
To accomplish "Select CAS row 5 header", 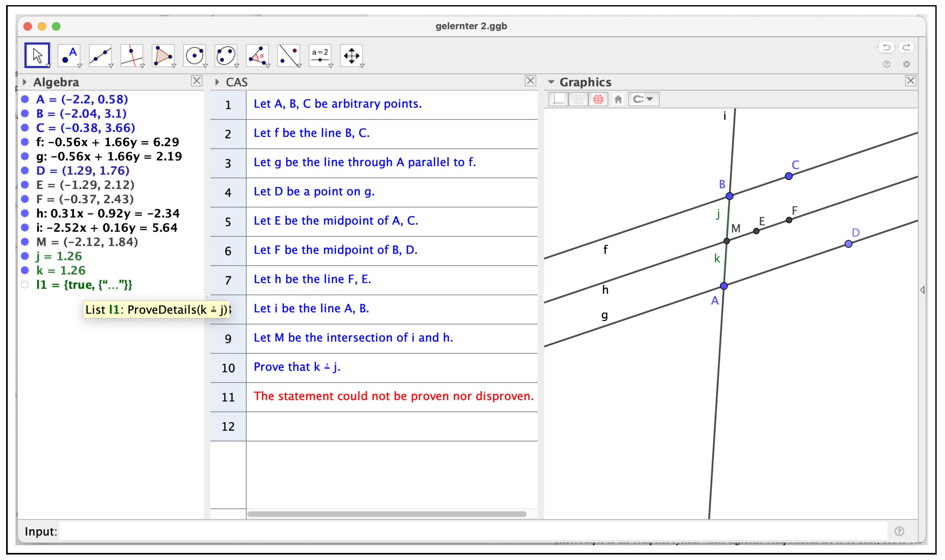I will click(228, 222).
